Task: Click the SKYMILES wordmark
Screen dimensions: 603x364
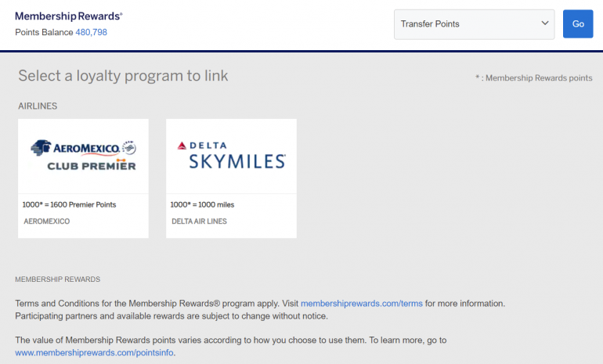Action: click(237, 161)
